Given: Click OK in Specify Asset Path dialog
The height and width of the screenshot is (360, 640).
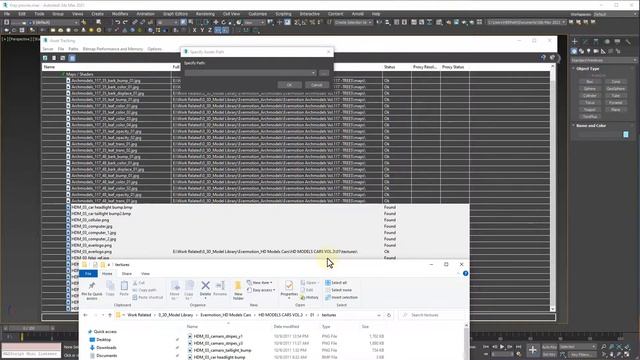Looking at the screenshot, I should (x=289, y=85).
